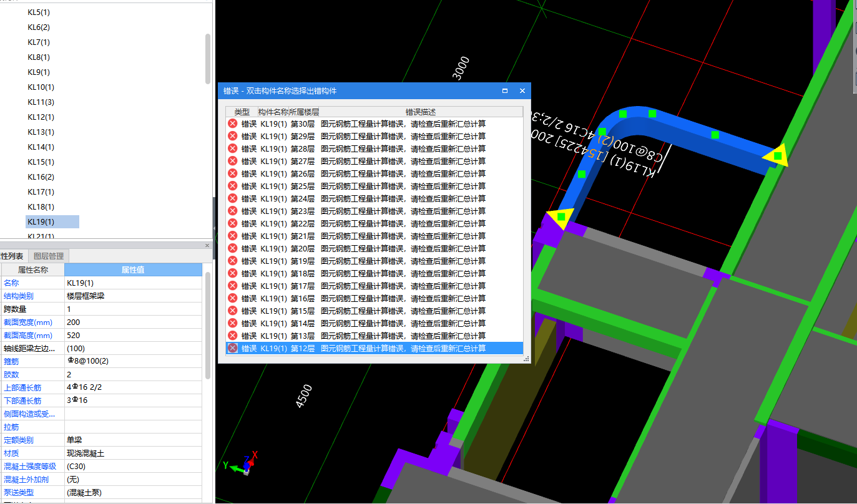Image resolution: width=857 pixels, height=504 pixels.
Task: Select KL16(2) in the component list
Action: [x=41, y=177]
